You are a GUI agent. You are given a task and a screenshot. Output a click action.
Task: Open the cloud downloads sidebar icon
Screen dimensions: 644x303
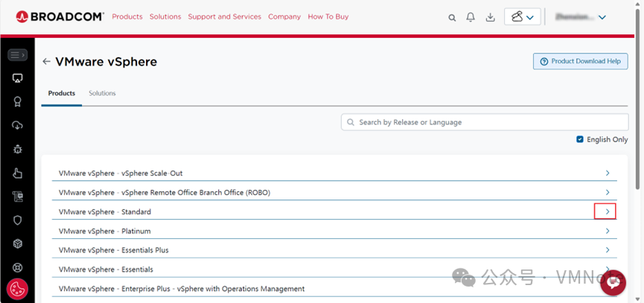(17, 125)
